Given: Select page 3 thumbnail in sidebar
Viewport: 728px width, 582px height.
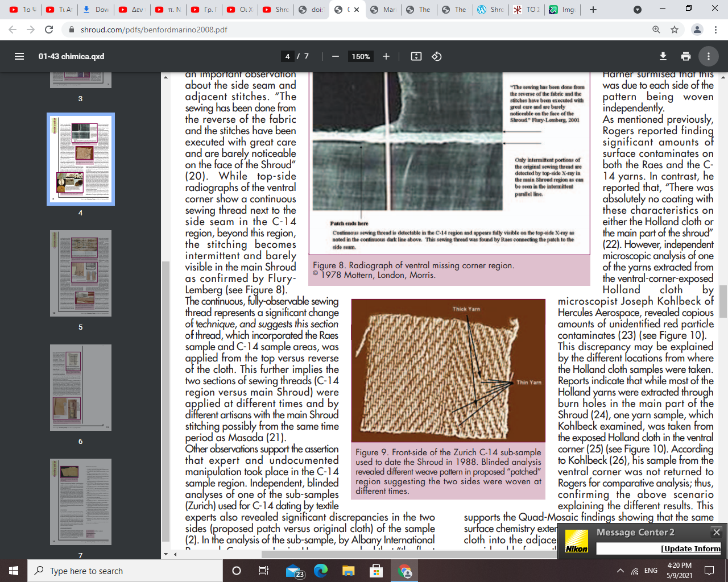Looking at the screenshot, I should point(81,80).
